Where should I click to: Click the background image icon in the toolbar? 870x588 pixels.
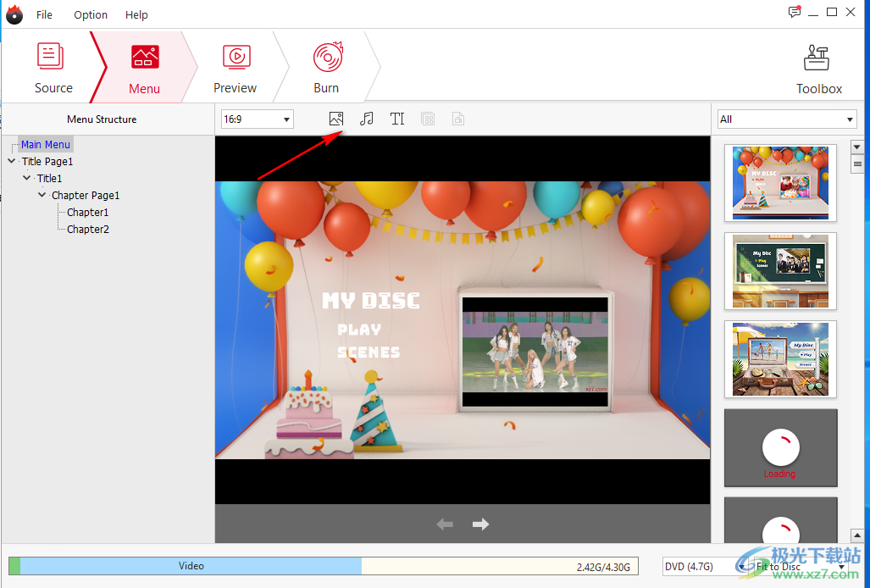pos(336,119)
